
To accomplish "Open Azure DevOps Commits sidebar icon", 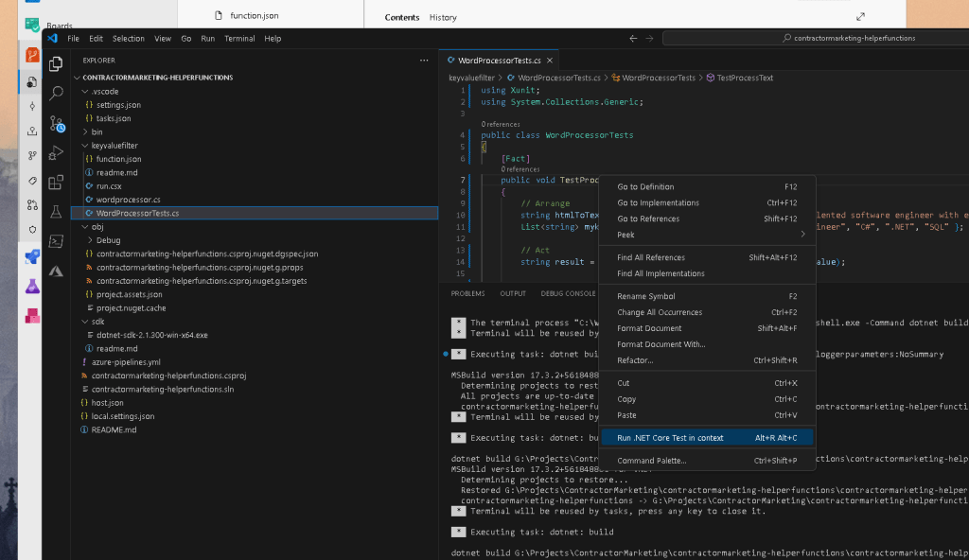I will click(32, 106).
